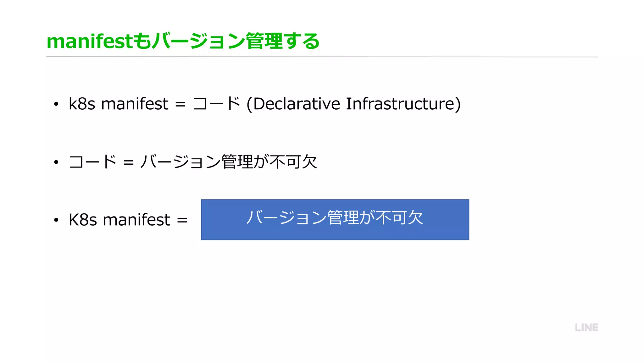Click the word "Infrastructure)" in first bullet

point(403,104)
